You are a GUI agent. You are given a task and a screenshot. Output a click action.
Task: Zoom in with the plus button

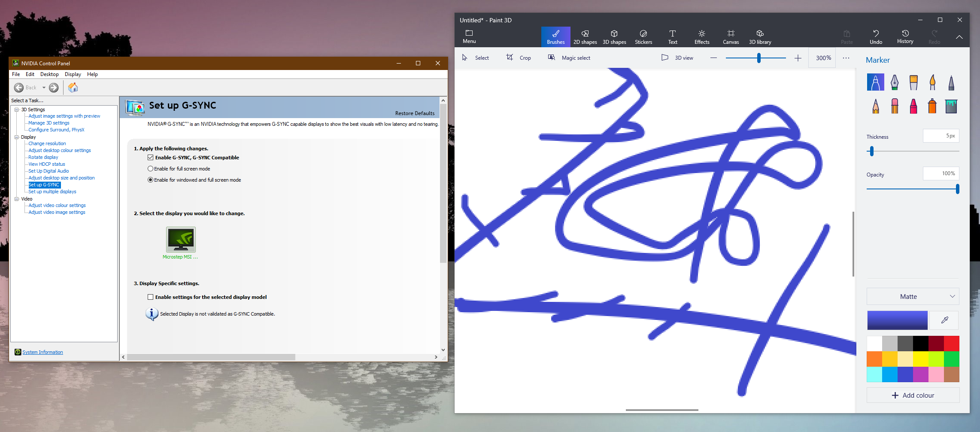pos(798,58)
